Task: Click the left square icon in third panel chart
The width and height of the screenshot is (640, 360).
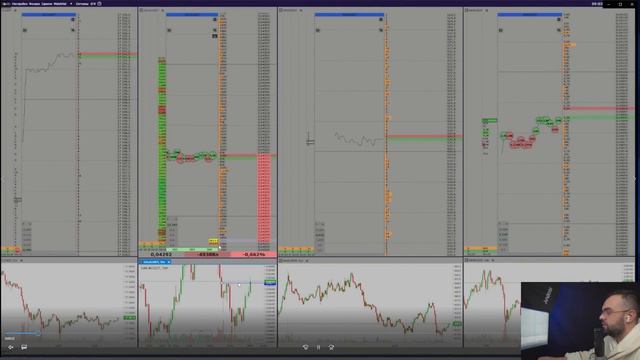Action: point(318,30)
